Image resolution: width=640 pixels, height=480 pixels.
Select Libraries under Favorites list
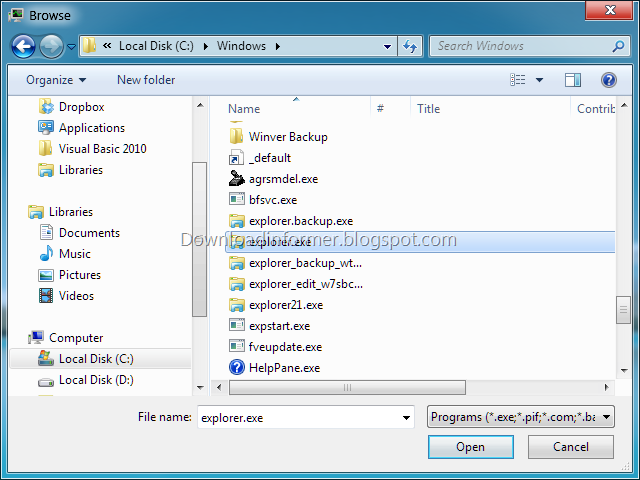click(71, 170)
